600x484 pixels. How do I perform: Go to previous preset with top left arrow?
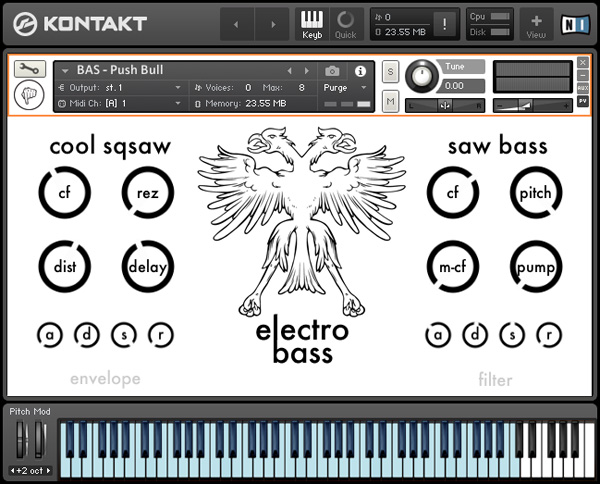click(x=236, y=24)
